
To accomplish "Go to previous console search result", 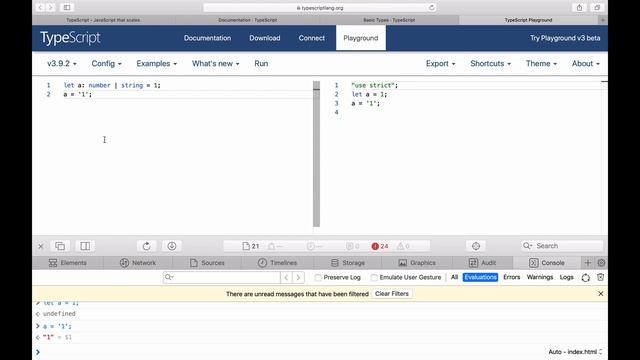I will pos(286,278).
